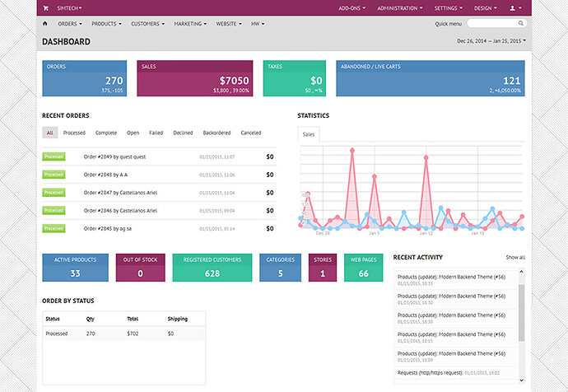Open the HW menu

click(258, 24)
